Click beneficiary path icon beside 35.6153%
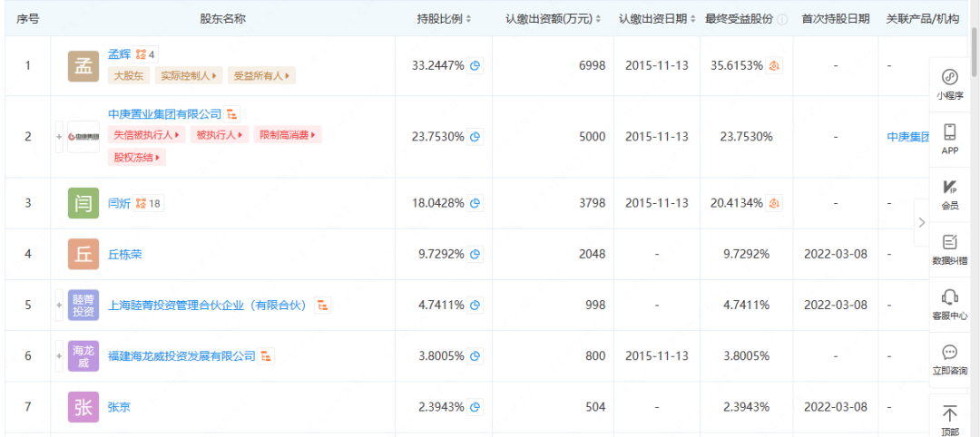This screenshot has height=437, width=980. [x=774, y=66]
